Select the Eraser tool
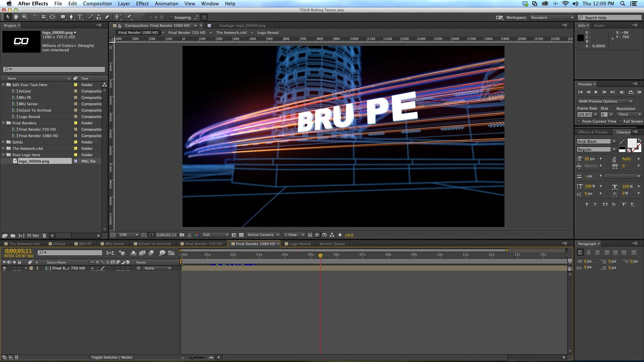Image resolution: width=644 pixels, height=362 pixels. [107, 17]
